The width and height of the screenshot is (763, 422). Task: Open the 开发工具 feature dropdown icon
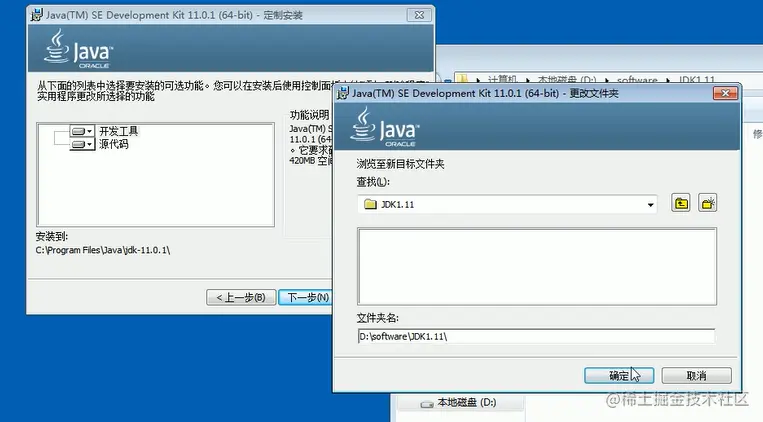point(82,131)
